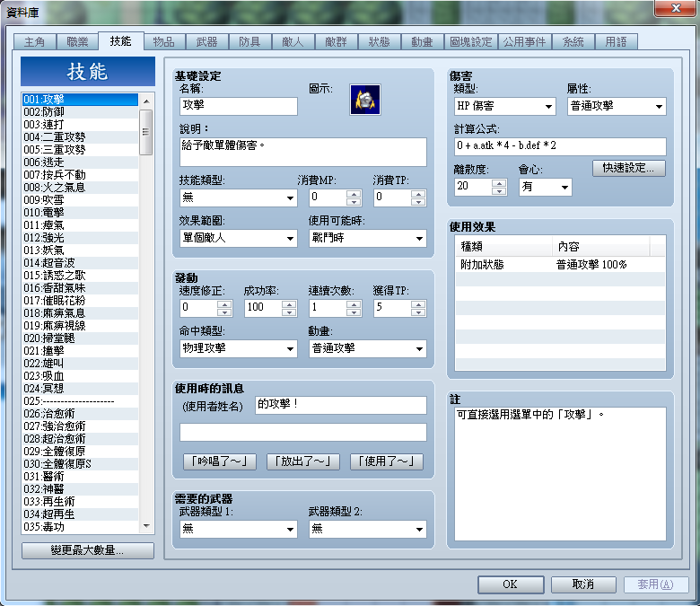The image size is (700, 606).
Task: Click the 「吟唱了~」 message button
Action: click(x=220, y=461)
